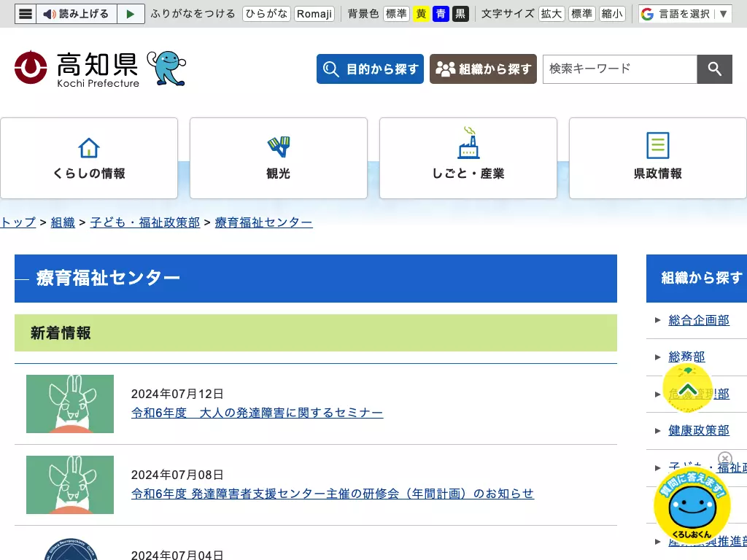Click the Kochi Prefecture logo
The image size is (747, 560).
[x=77, y=69]
